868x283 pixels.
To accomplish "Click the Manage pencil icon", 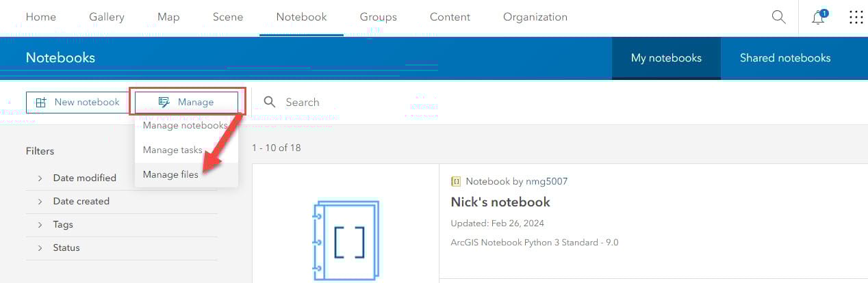I will 164,103.
